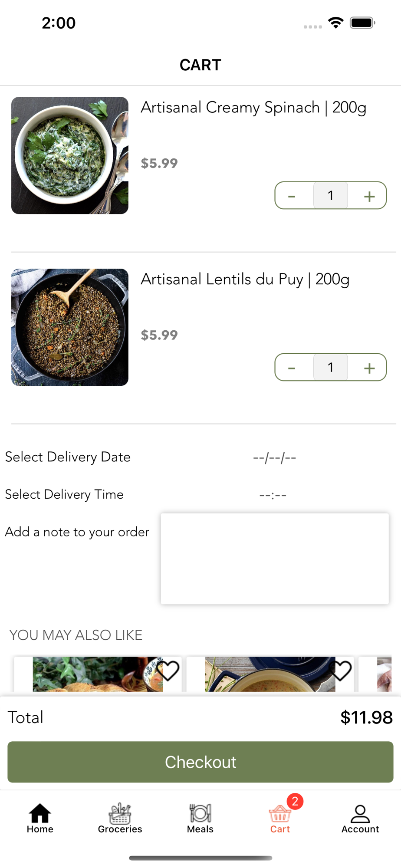Focus the order note text box
The height and width of the screenshot is (868, 401).
(274, 559)
